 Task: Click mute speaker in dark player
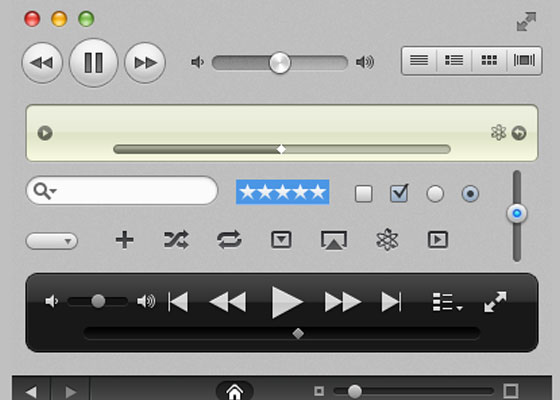point(52,301)
